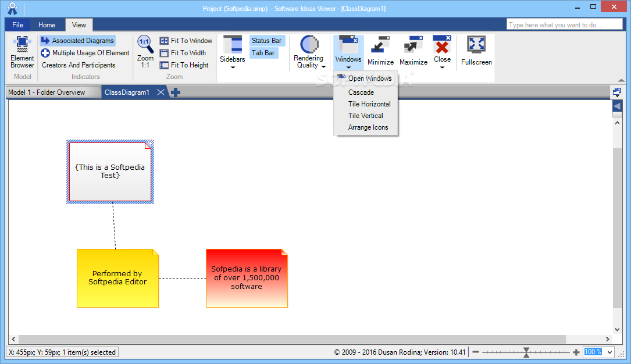The height and width of the screenshot is (364, 631).
Task: Click the zoom in plus button
Action: pos(576,352)
